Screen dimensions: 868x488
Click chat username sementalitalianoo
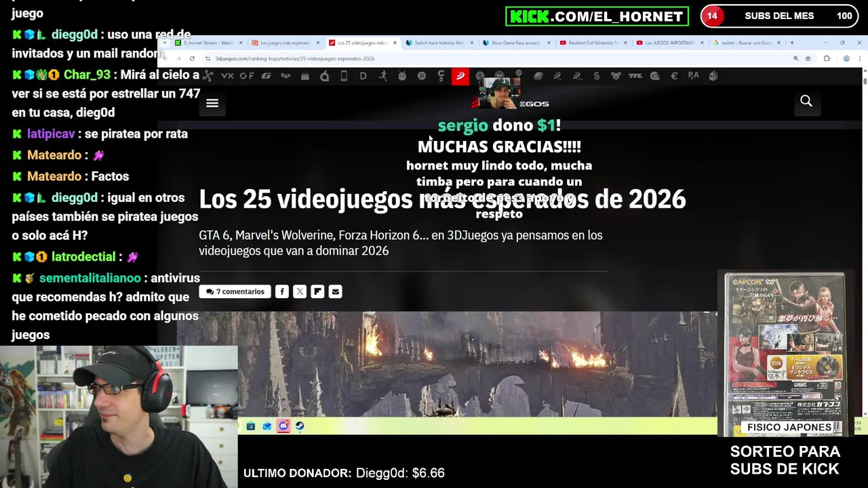click(90, 278)
